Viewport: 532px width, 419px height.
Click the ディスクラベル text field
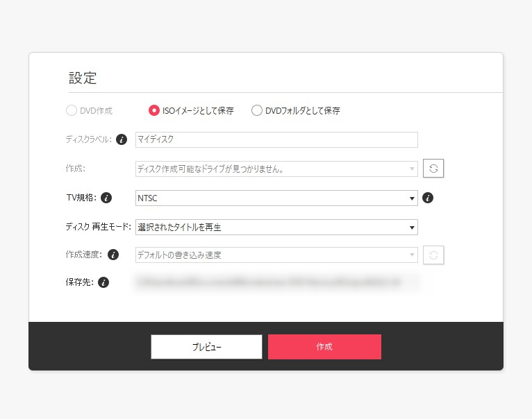tap(276, 139)
